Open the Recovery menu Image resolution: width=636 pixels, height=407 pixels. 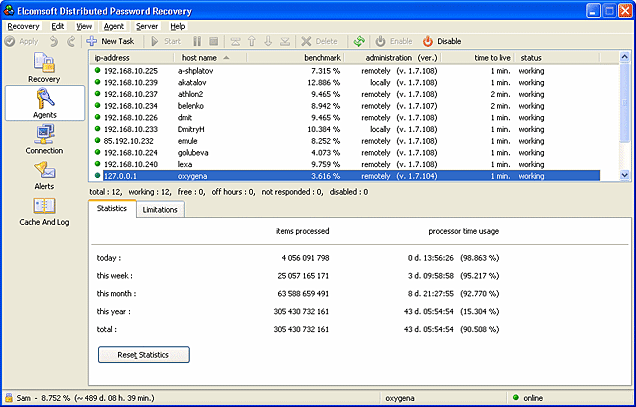[24, 26]
